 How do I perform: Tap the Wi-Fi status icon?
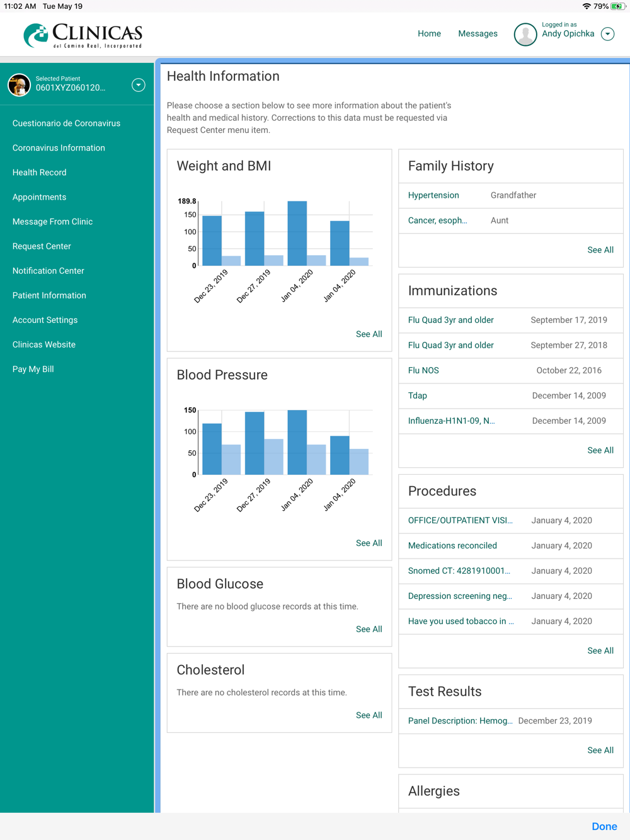click(x=587, y=6)
